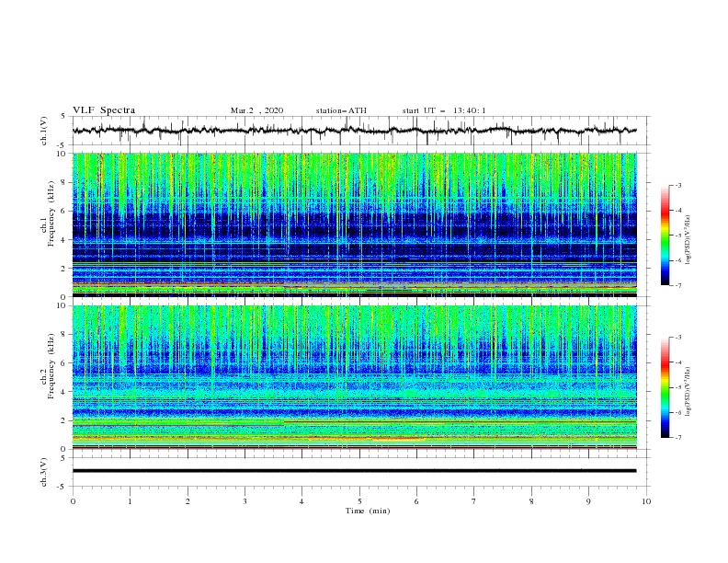
Task: Click the "-5" label on ch.1 colorbar
Action: (678, 236)
